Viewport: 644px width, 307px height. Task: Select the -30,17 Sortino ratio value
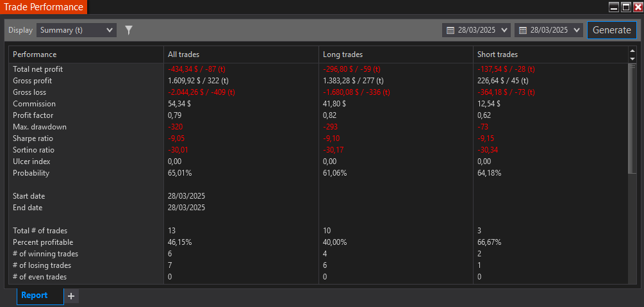point(333,150)
